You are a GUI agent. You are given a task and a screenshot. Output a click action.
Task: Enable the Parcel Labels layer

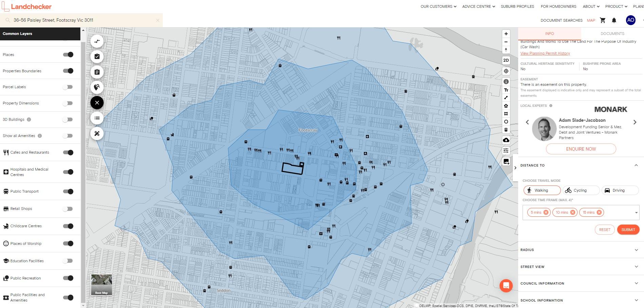(68, 87)
